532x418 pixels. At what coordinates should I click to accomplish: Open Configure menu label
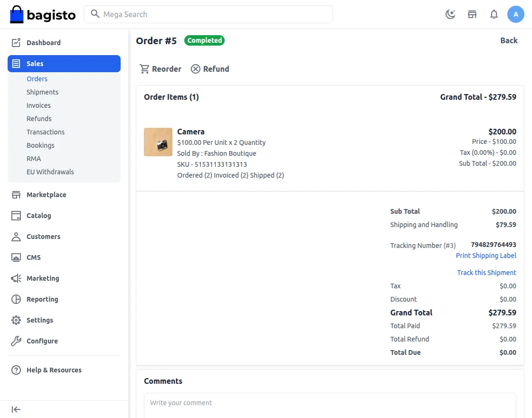pos(42,341)
